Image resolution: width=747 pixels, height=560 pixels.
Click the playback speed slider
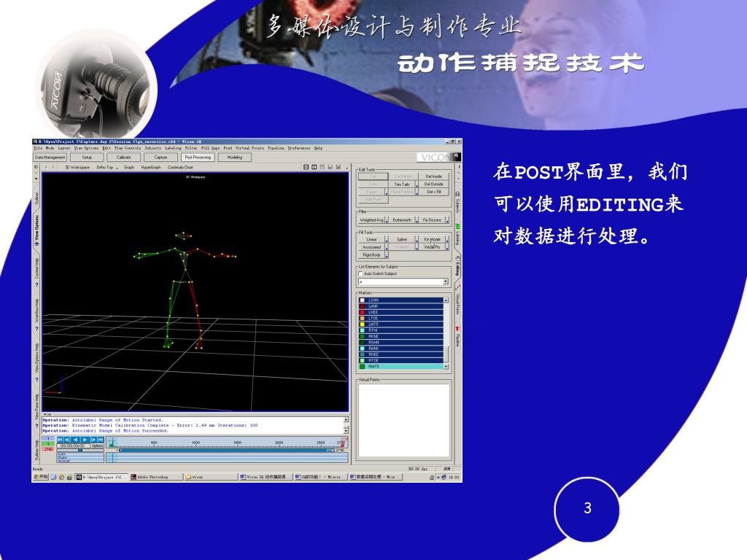[x=80, y=451]
